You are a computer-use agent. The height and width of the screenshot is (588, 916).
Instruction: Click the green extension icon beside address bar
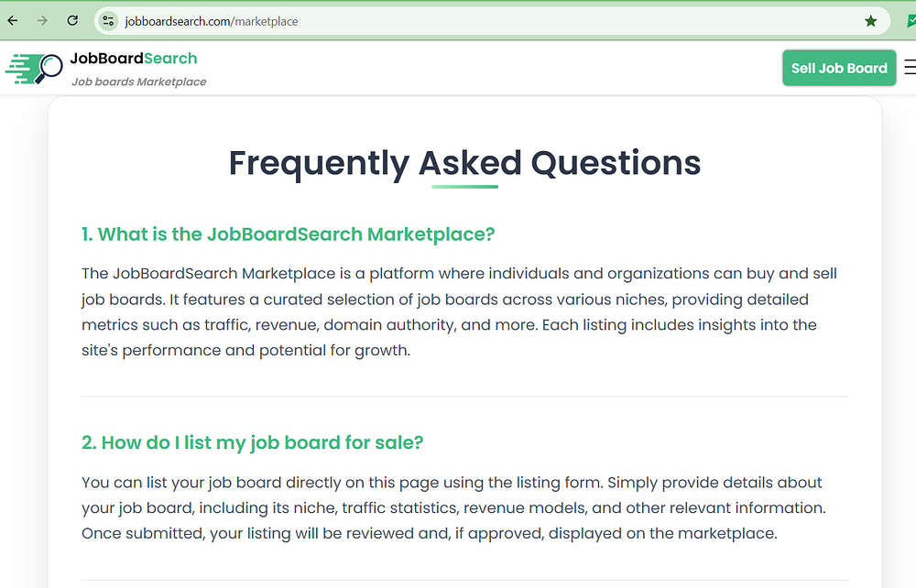tap(911, 20)
